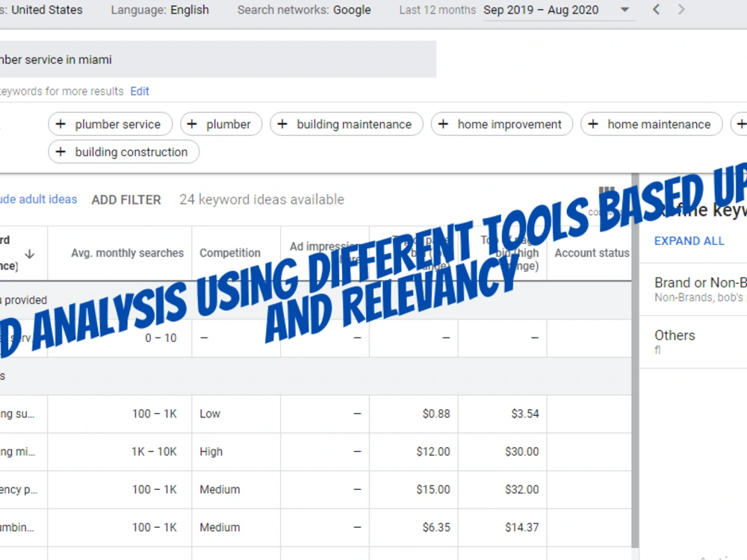
Task: Click the Edit link for keywords
Action: tap(140, 91)
